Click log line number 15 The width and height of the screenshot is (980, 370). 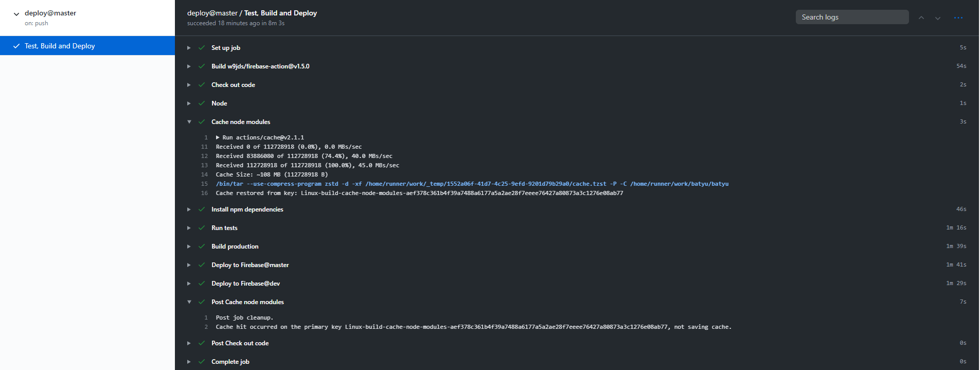(x=204, y=184)
